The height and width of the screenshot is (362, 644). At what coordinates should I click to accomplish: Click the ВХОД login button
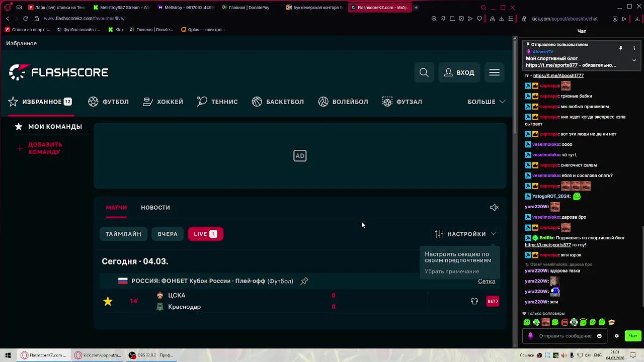coord(459,73)
